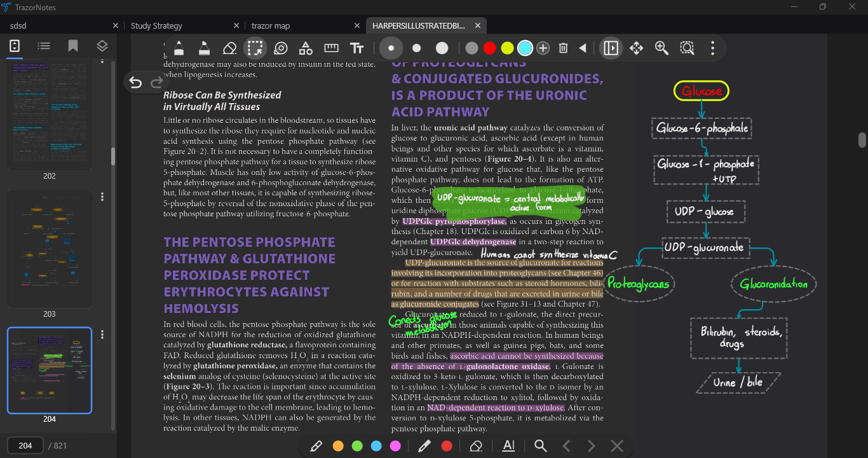Open the AI tool
The height and width of the screenshot is (458, 868).
coord(508,446)
